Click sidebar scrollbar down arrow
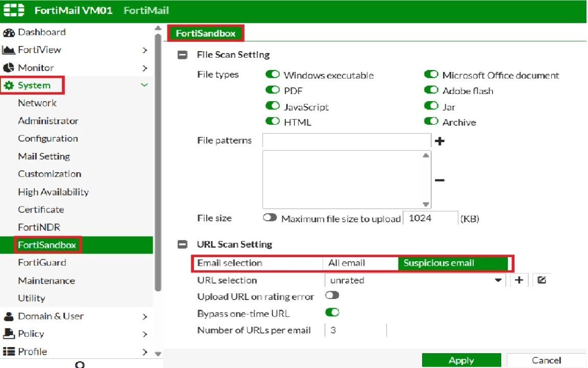Image resolution: width=588 pixels, height=368 pixels. point(158,354)
